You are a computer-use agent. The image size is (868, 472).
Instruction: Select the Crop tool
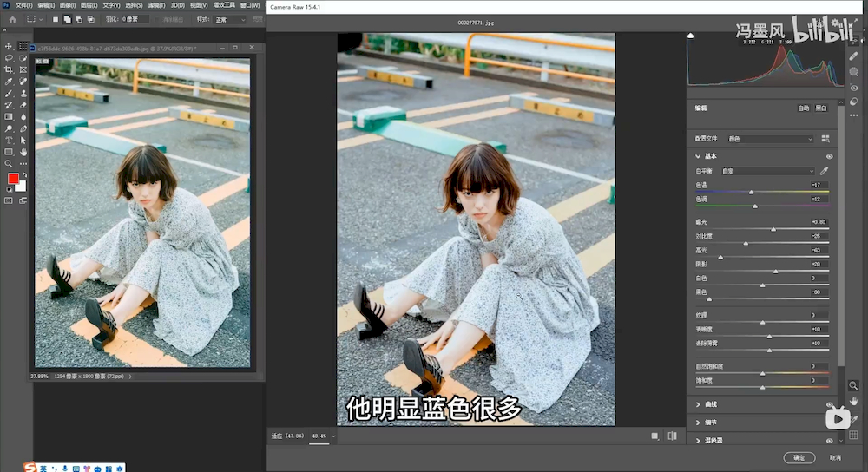pos(9,69)
